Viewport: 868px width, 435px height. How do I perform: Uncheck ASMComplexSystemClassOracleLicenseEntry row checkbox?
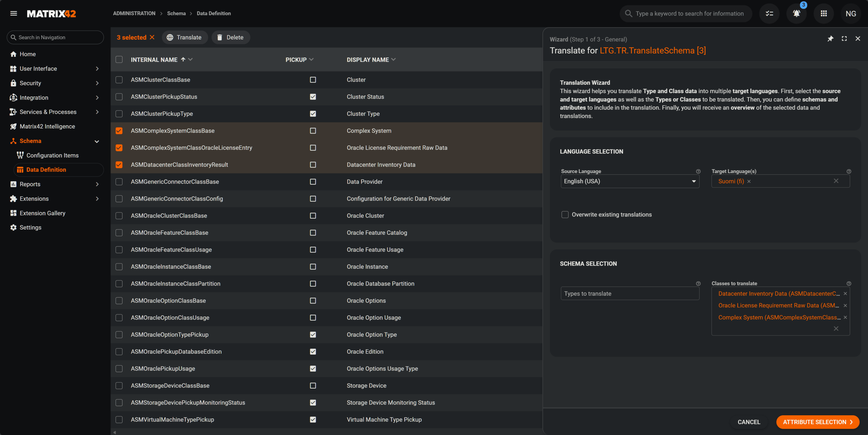tap(119, 148)
